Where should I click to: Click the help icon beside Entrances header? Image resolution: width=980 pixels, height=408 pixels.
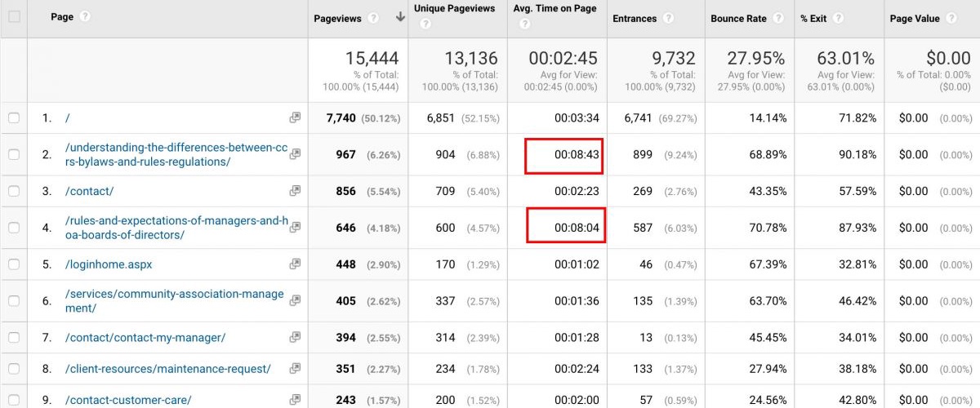pyautogui.click(x=668, y=18)
